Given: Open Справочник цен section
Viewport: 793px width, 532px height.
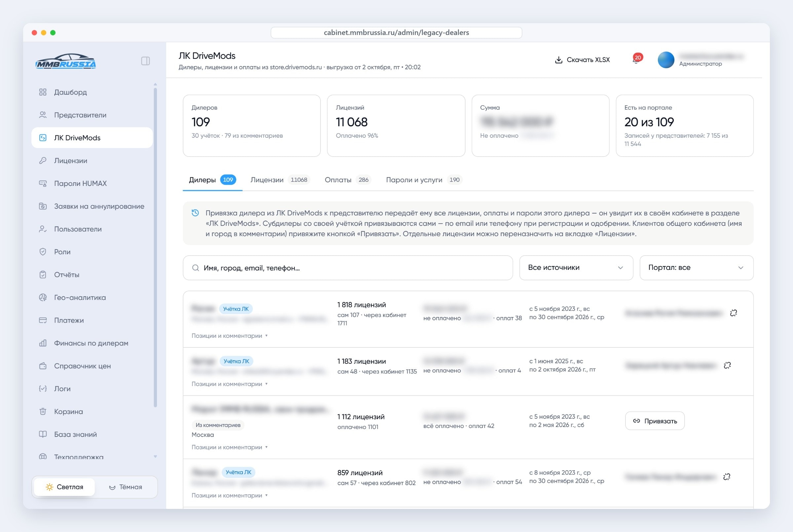Looking at the screenshot, I should (92, 366).
